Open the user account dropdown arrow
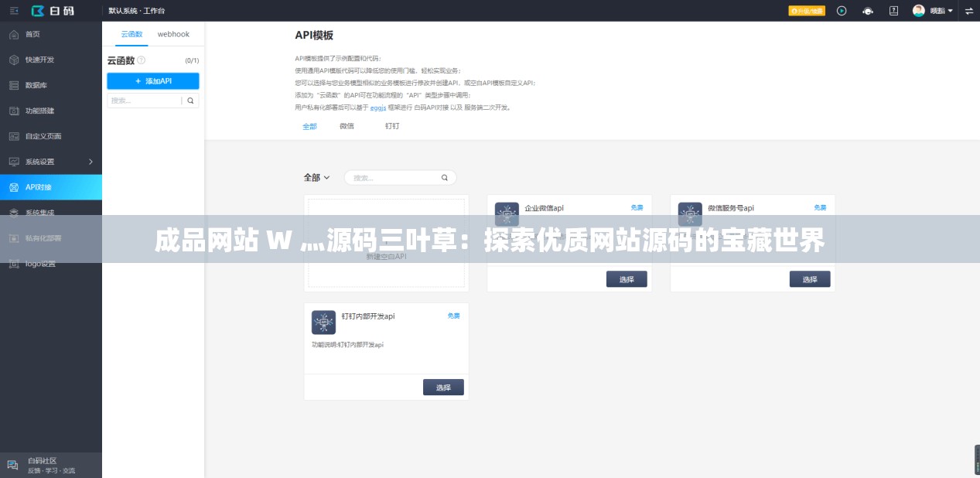The image size is (980, 478). (x=950, y=11)
